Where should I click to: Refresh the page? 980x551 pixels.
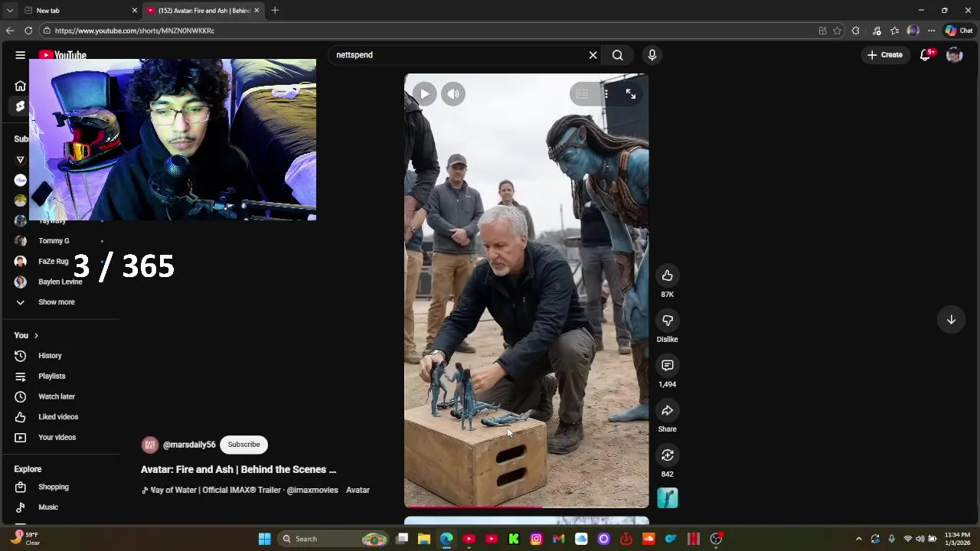(28, 31)
